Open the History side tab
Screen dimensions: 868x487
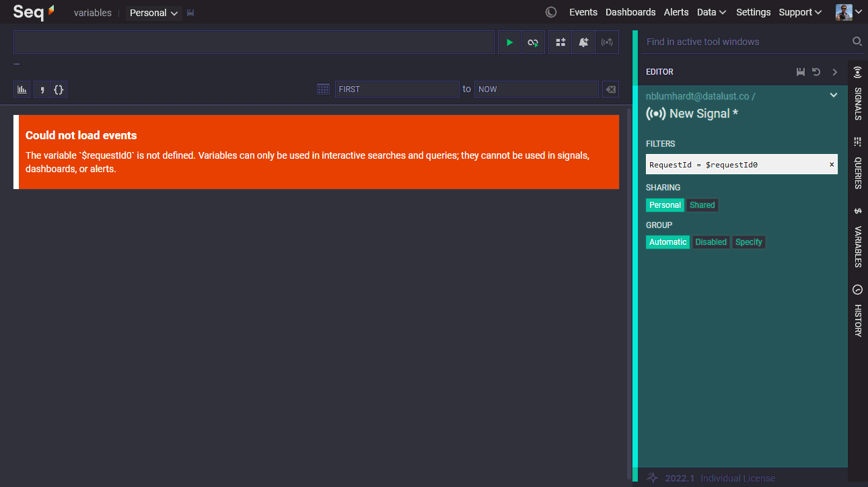(x=858, y=311)
